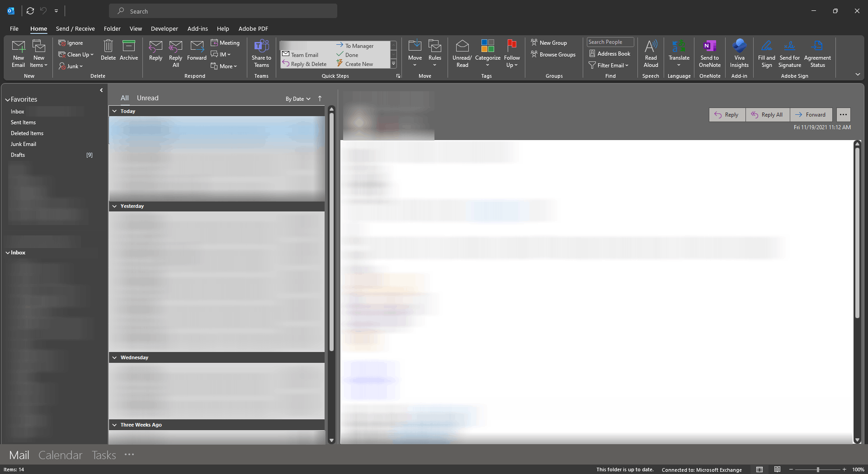
Task: Click Reply All in reading pane
Action: point(767,115)
